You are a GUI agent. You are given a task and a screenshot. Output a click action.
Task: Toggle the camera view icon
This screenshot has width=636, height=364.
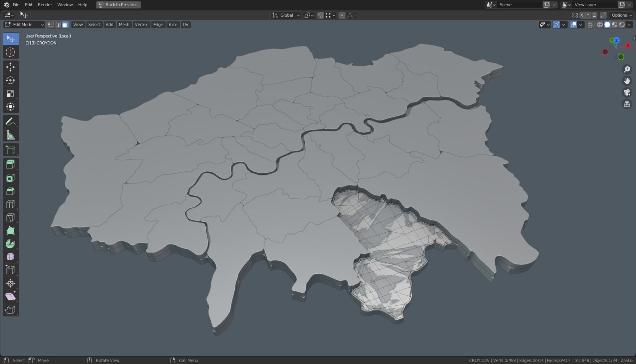click(627, 92)
